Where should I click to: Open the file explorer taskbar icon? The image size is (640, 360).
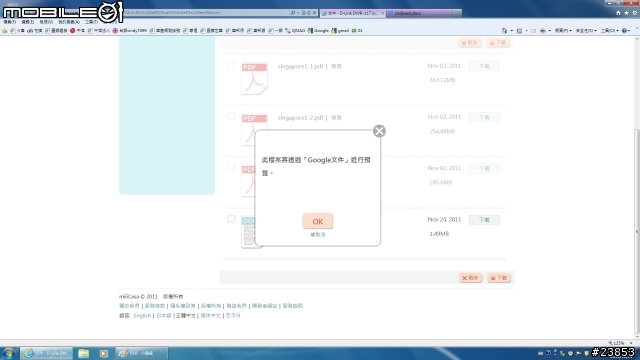click(x=84, y=353)
